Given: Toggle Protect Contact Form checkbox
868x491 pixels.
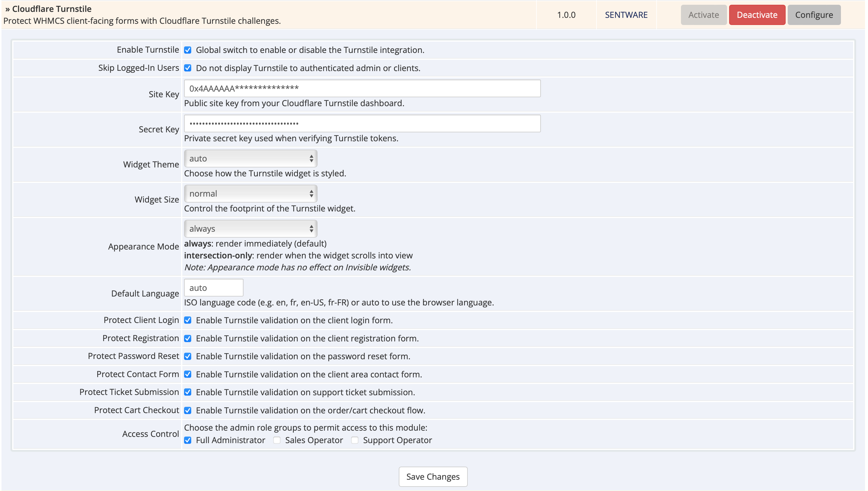Looking at the screenshot, I should click(188, 374).
